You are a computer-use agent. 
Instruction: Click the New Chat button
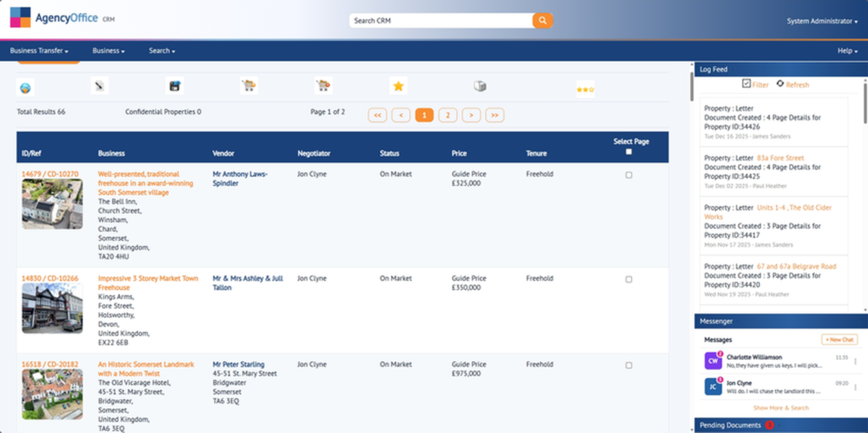(x=839, y=339)
